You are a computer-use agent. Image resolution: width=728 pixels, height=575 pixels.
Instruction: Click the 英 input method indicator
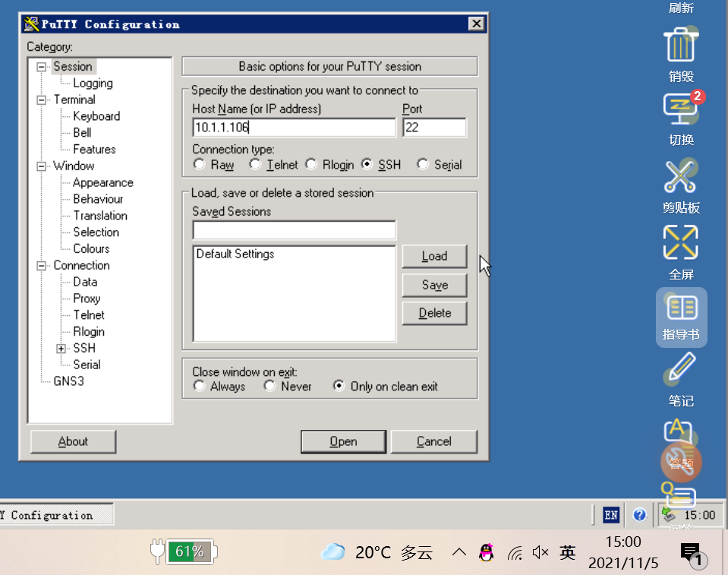point(567,553)
